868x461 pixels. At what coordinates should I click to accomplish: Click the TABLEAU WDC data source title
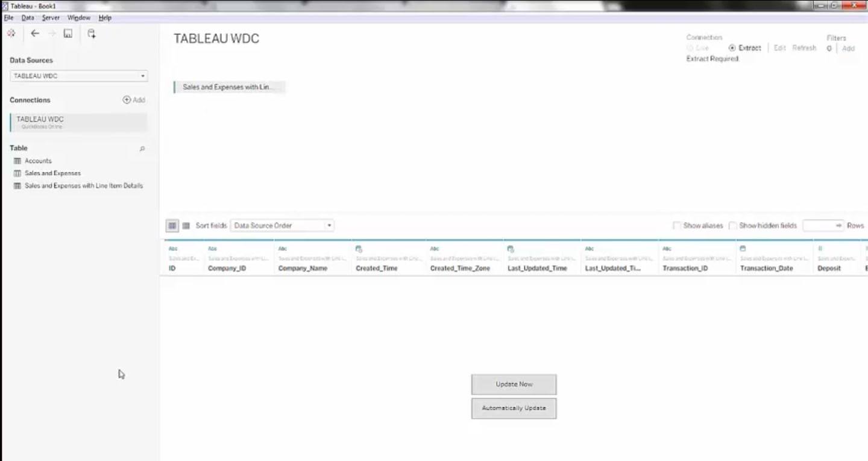tap(216, 39)
